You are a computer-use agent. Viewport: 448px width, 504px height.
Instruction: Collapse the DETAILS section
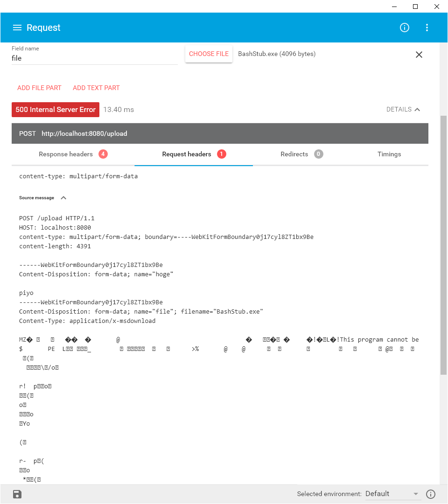[403, 109]
